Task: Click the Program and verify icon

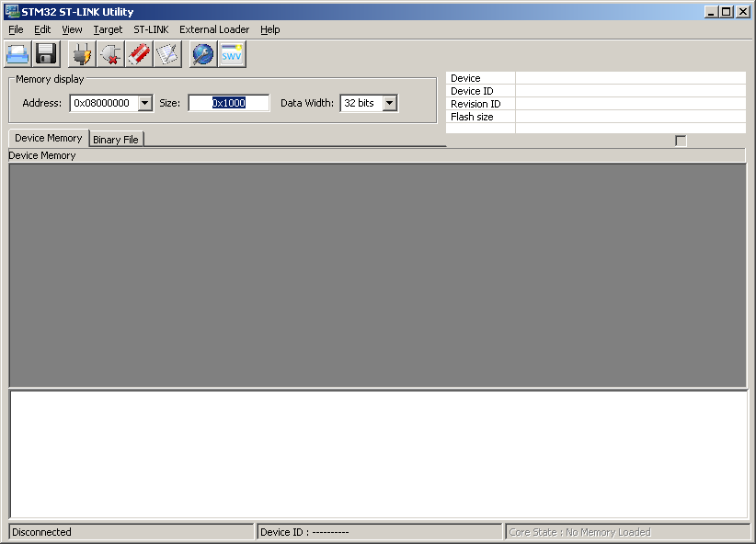Action: click(166, 54)
